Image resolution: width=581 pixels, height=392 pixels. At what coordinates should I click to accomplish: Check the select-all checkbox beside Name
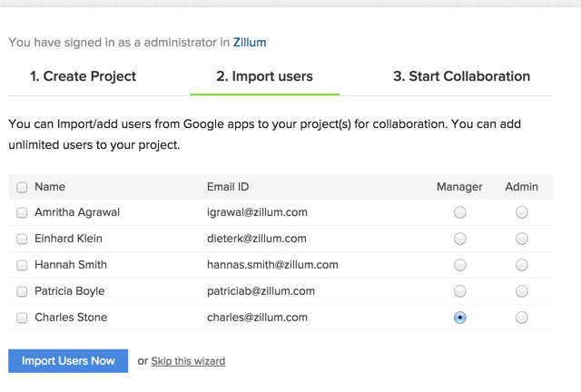[22, 187]
